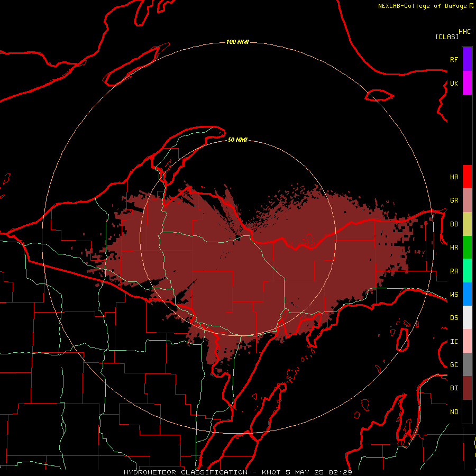The width and height of the screenshot is (476, 476).
Task: Click the "02:29" timestamp text
Action: click(x=340, y=472)
